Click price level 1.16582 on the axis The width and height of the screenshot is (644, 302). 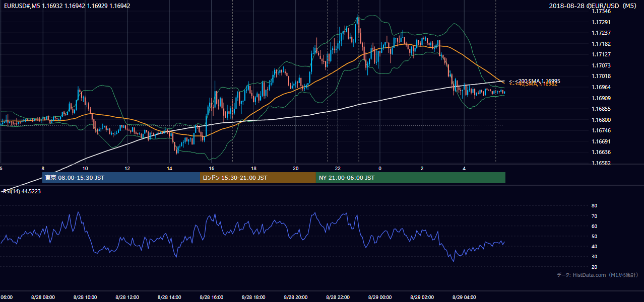pos(601,163)
